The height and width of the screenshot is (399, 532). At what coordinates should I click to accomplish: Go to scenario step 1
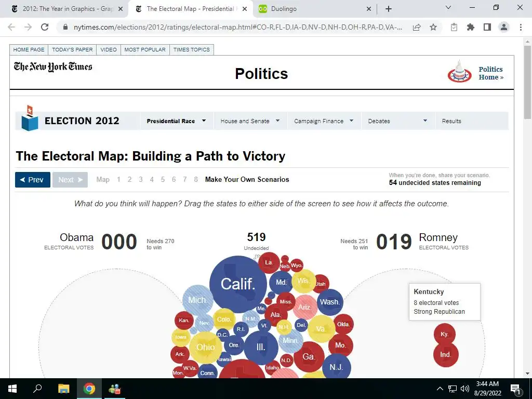point(119,179)
